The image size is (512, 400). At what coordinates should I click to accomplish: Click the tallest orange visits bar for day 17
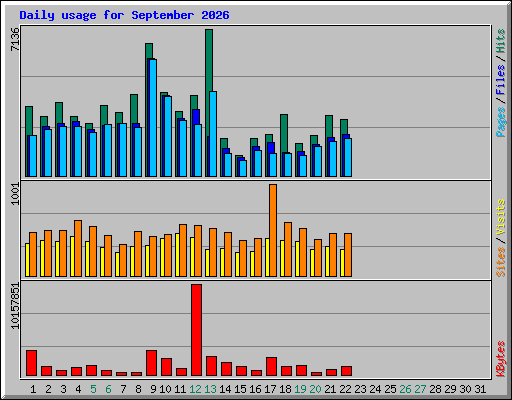pos(273,230)
